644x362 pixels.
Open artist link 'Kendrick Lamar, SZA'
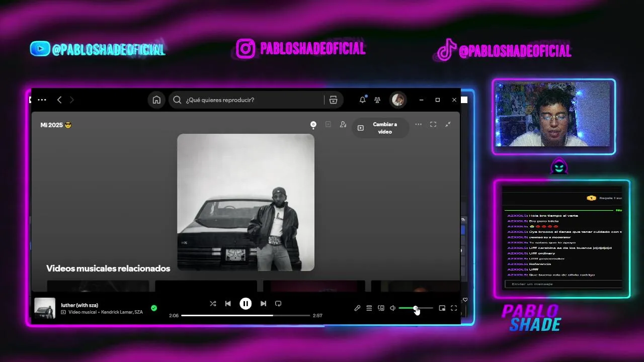pyautogui.click(x=122, y=312)
